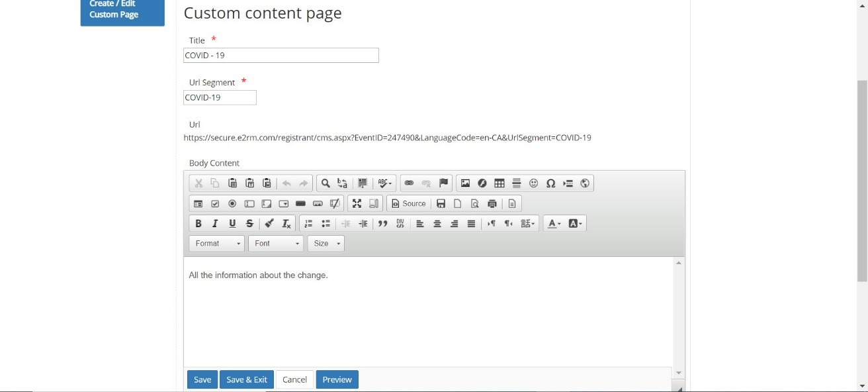Open Create / Edit Custom Page sidebar item
The image size is (868, 392).
click(122, 11)
